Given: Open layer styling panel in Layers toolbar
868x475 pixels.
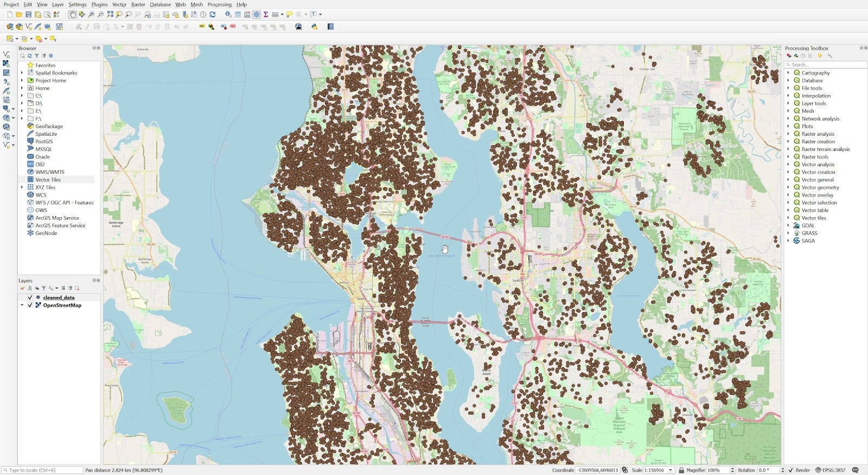Looking at the screenshot, I should pyautogui.click(x=23, y=288).
